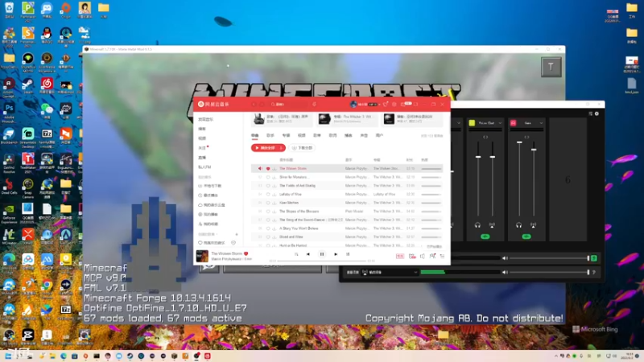Image resolution: width=644 pixels, height=362 pixels.
Task: Open the lyrics icon beside next-track button
Action: coord(348,254)
